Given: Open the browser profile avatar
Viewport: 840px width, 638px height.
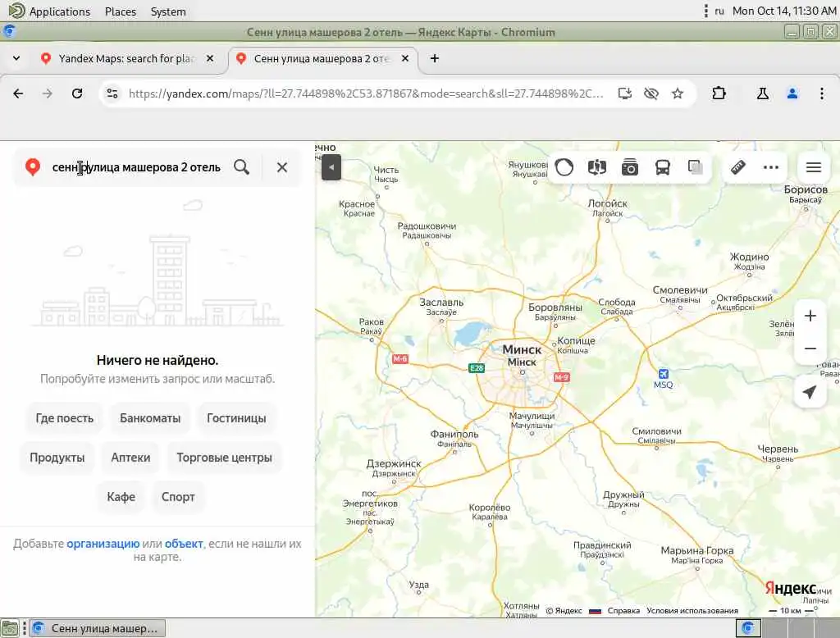Looking at the screenshot, I should click(x=792, y=93).
